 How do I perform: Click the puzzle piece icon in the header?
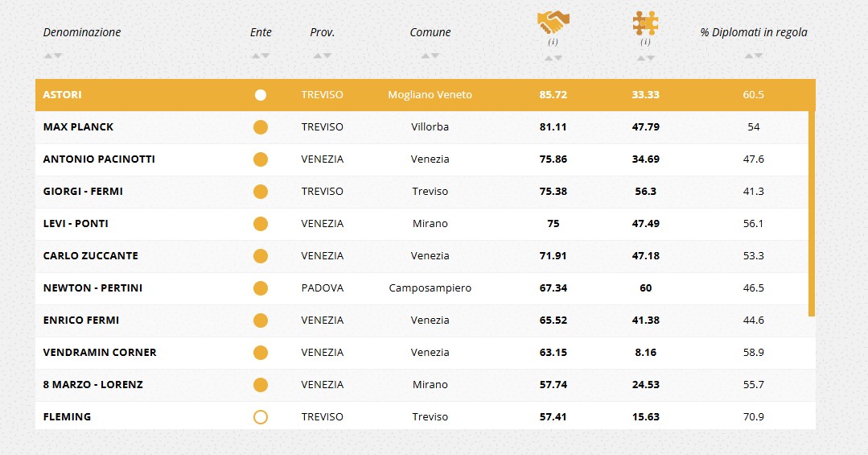pyautogui.click(x=645, y=23)
